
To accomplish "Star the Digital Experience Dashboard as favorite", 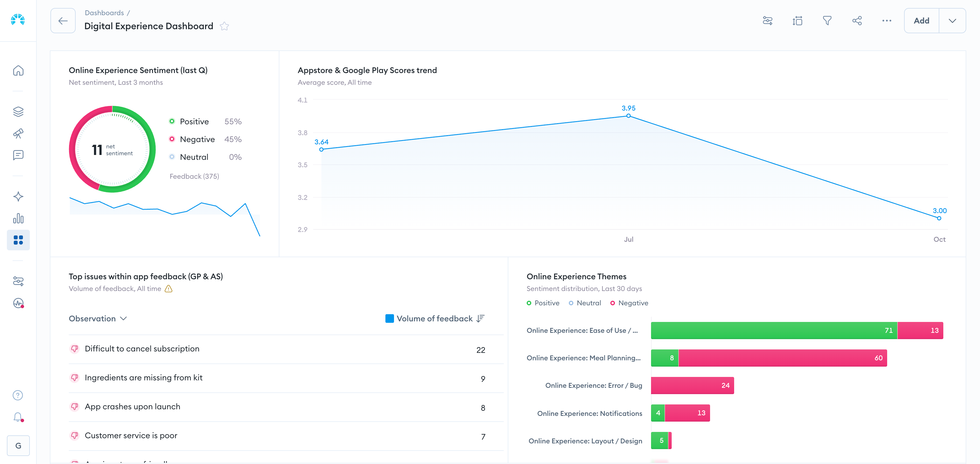I will tap(224, 26).
